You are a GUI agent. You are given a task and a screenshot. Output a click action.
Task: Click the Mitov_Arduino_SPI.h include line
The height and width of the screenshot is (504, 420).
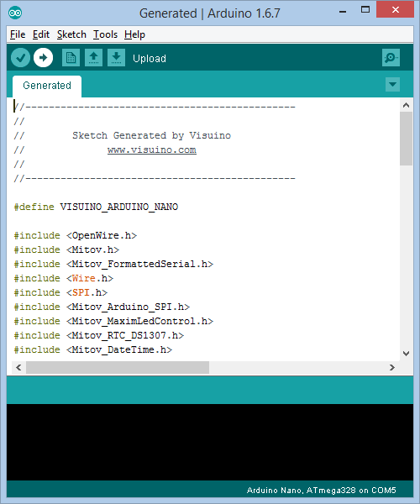pyautogui.click(x=102, y=307)
